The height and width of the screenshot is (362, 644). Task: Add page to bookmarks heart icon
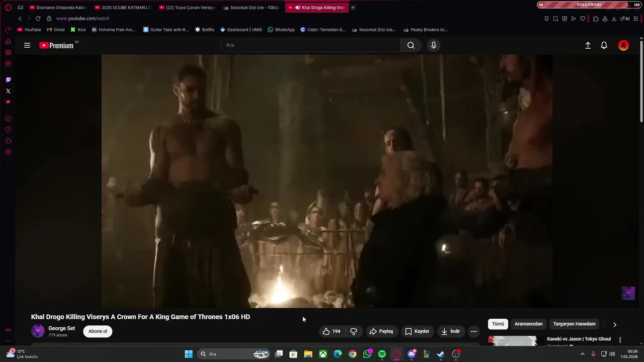click(583, 19)
